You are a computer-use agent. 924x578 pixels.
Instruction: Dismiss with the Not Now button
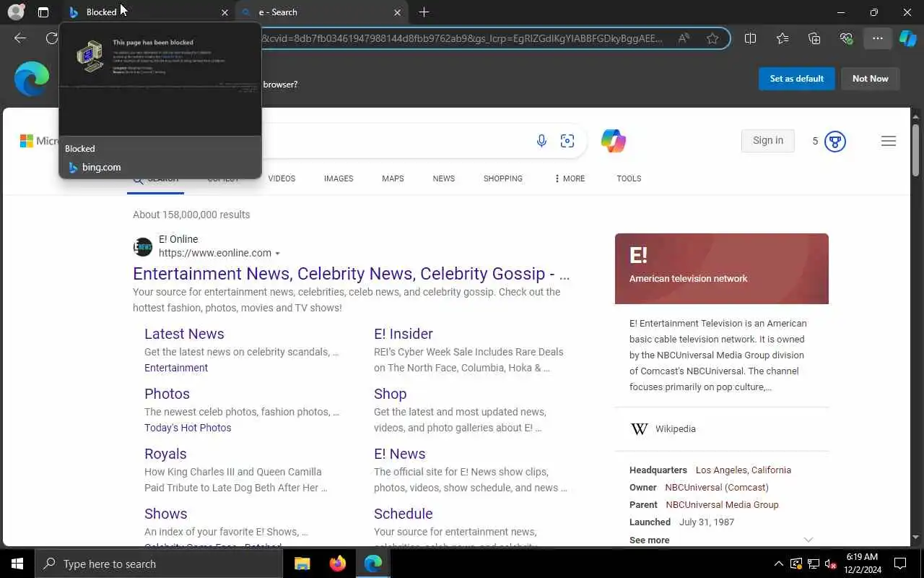tap(871, 79)
